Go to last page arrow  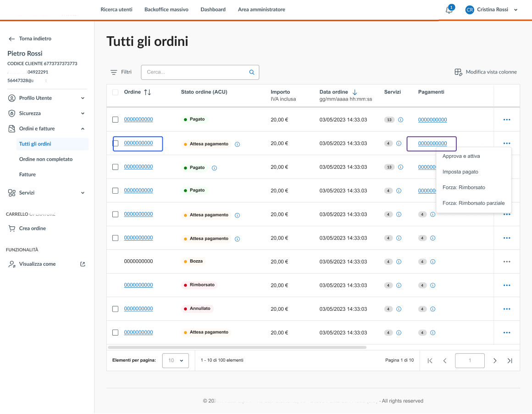[x=510, y=361]
